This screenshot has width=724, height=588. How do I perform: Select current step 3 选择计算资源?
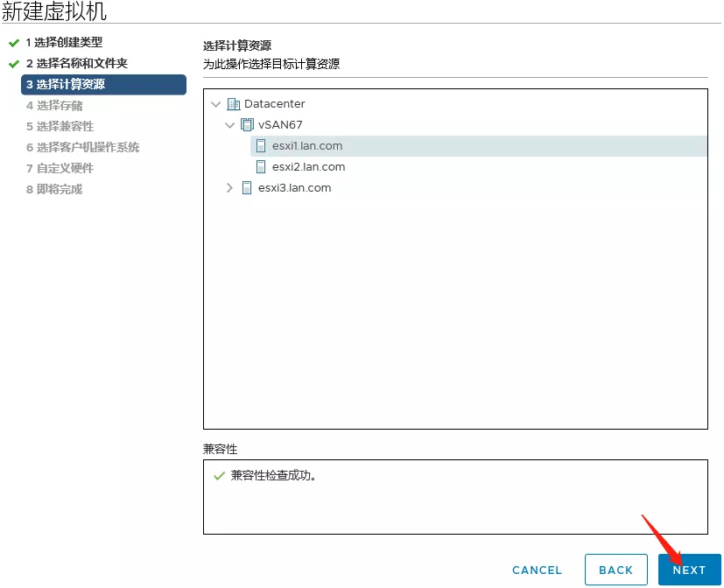[103, 85]
